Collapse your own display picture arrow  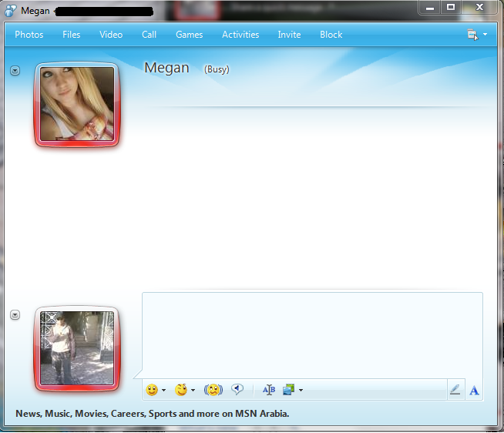[x=15, y=315]
